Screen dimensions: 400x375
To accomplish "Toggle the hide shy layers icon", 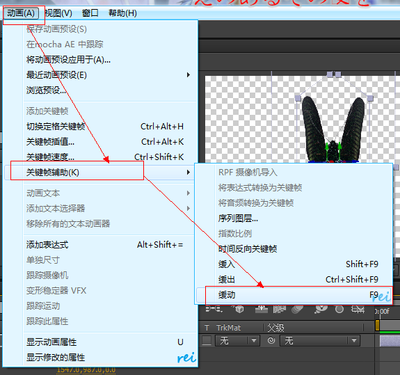I will 262,309.
